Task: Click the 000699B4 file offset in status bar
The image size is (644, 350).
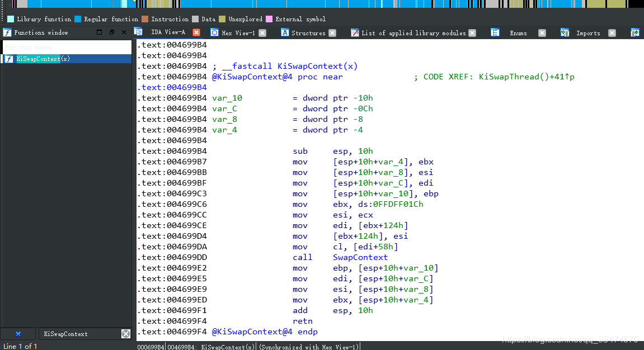Action: (x=151, y=347)
